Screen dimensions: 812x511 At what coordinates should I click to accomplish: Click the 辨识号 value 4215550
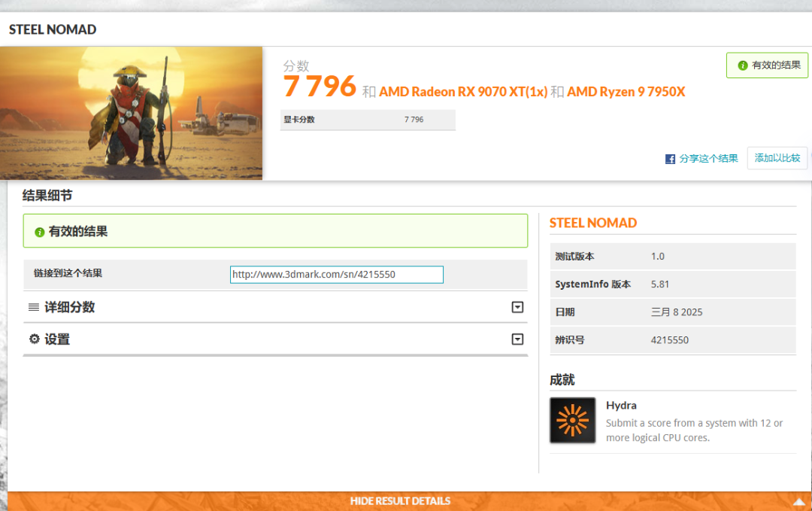click(x=669, y=340)
